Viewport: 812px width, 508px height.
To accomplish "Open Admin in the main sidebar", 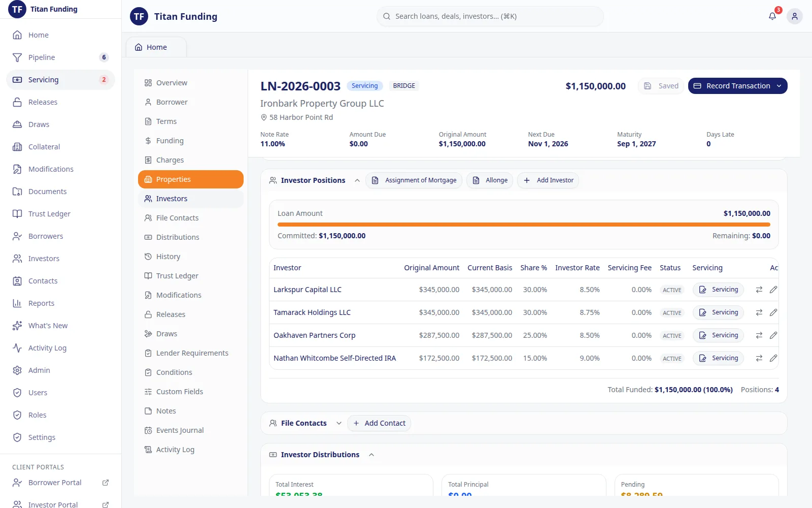I will pyautogui.click(x=61, y=370).
